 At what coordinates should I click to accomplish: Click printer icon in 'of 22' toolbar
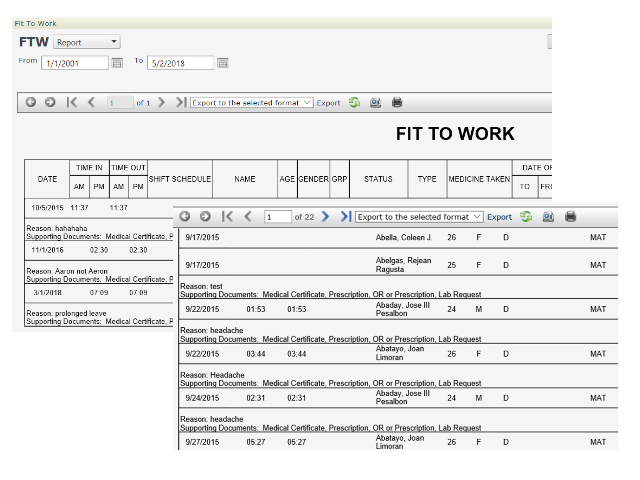pyautogui.click(x=571, y=217)
